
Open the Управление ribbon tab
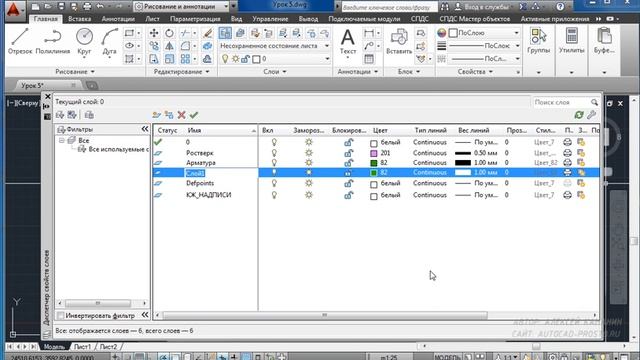270,19
